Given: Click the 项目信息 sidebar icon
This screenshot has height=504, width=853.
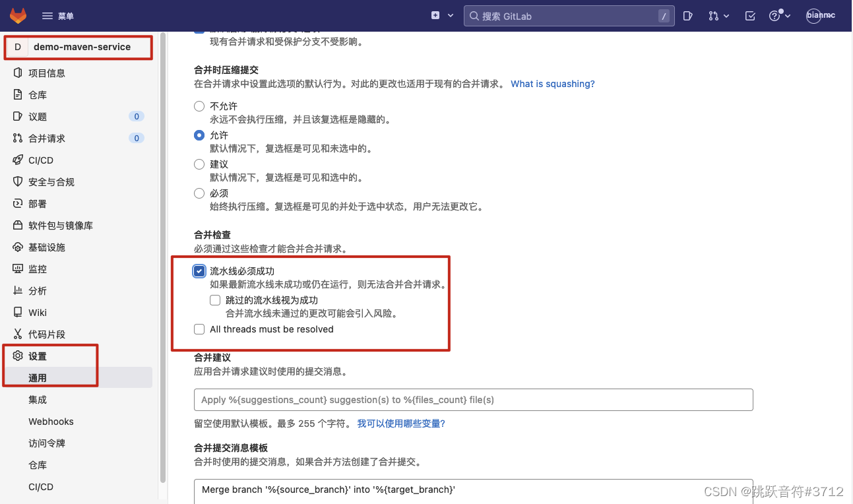Looking at the screenshot, I should [x=18, y=73].
